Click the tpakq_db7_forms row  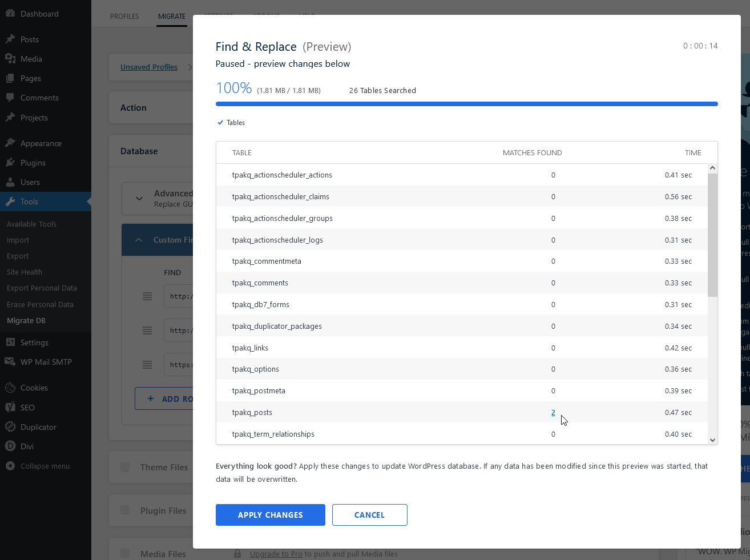pos(462,305)
